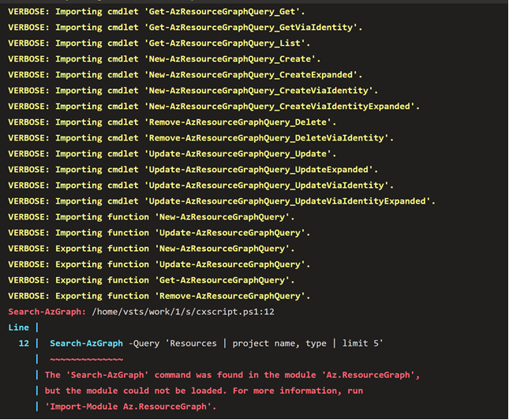Select the 'Get-AzResourceGraphQuery_GetViaIdentity' log line
The width and height of the screenshot is (509, 420).
click(x=185, y=28)
